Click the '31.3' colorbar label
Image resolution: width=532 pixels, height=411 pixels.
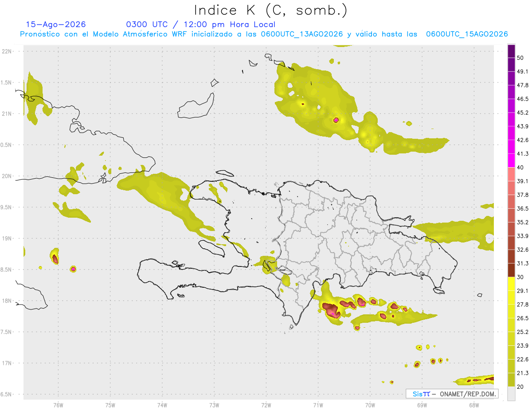pos(522,263)
